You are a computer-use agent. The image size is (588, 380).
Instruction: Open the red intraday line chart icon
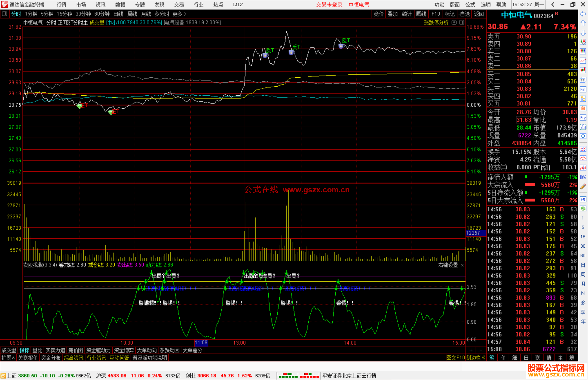583,61
